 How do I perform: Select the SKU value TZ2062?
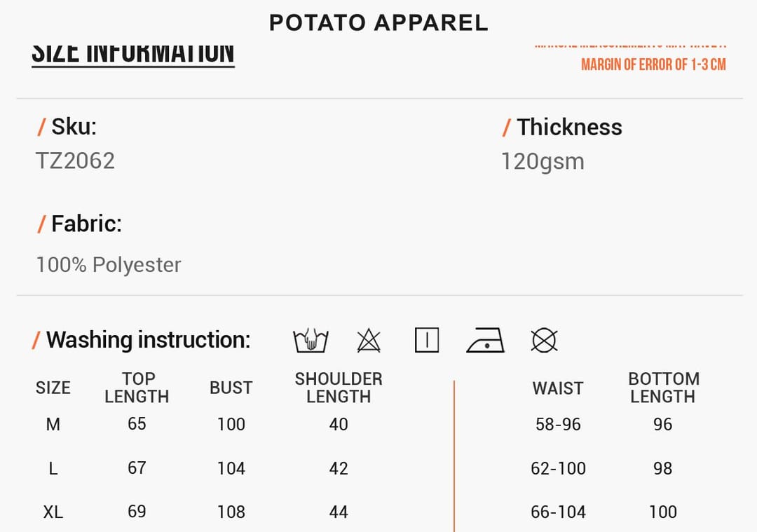point(75,161)
